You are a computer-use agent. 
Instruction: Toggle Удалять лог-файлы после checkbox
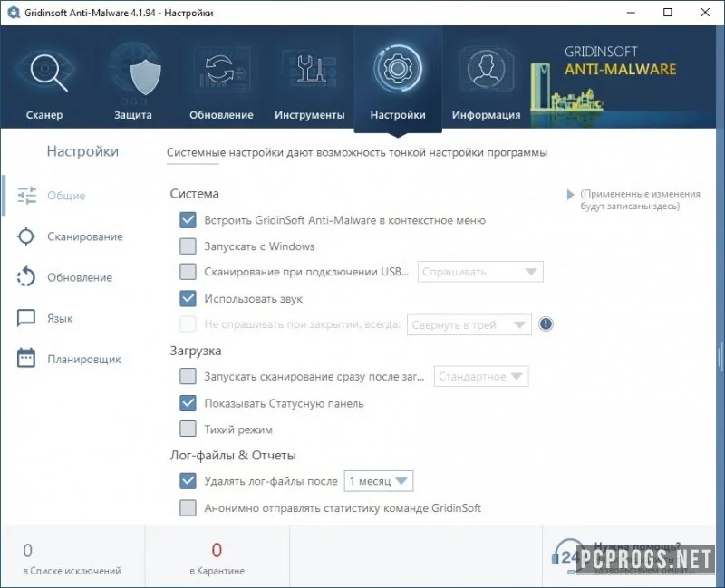click(x=188, y=481)
